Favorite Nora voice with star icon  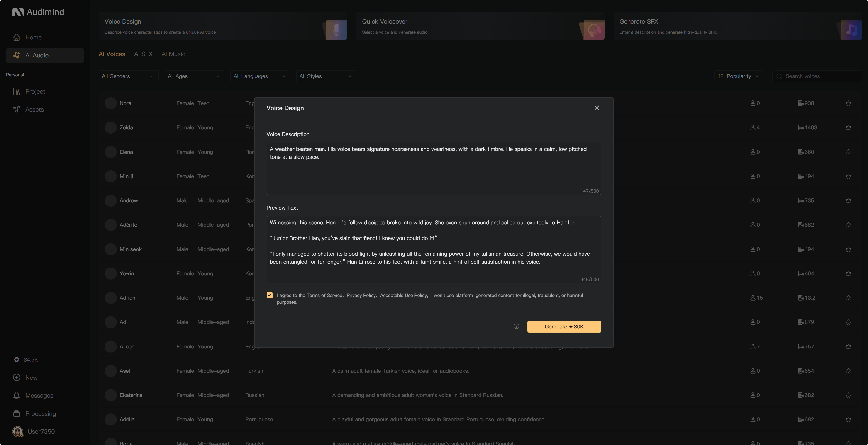coord(848,103)
